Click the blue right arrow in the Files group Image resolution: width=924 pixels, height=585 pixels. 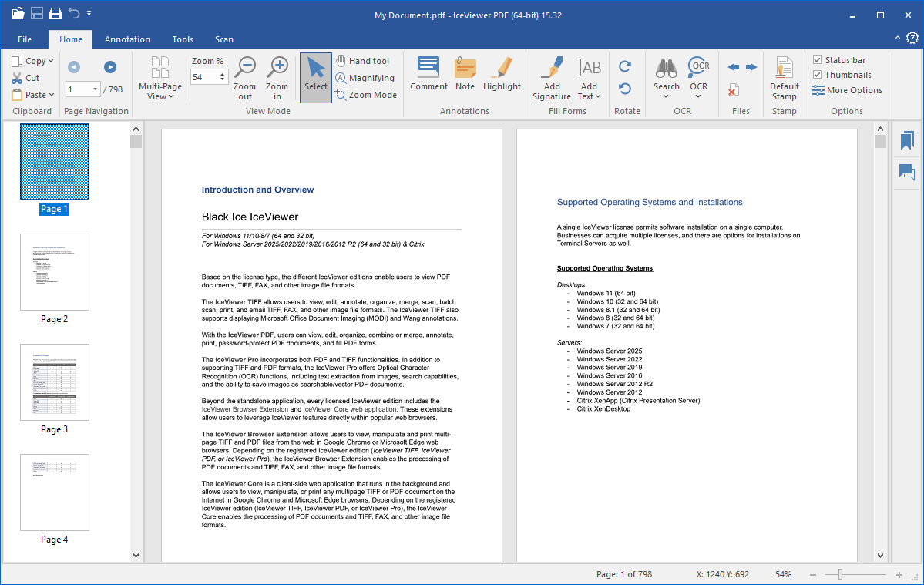coord(751,67)
